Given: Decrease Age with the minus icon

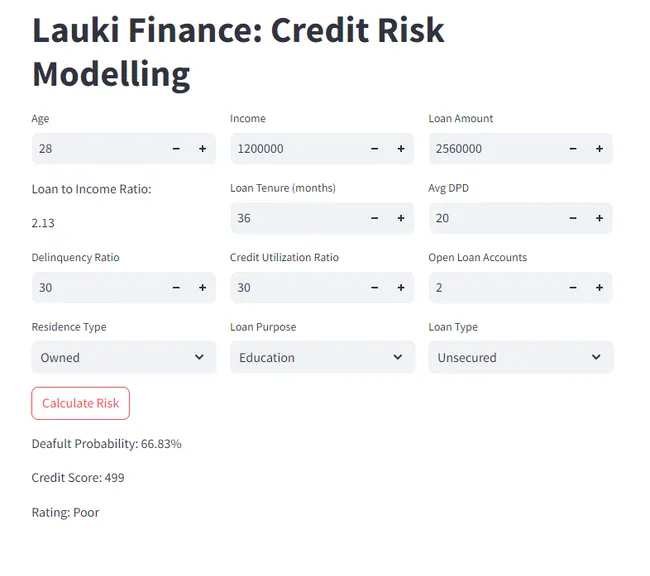Looking at the screenshot, I should coord(176,149).
